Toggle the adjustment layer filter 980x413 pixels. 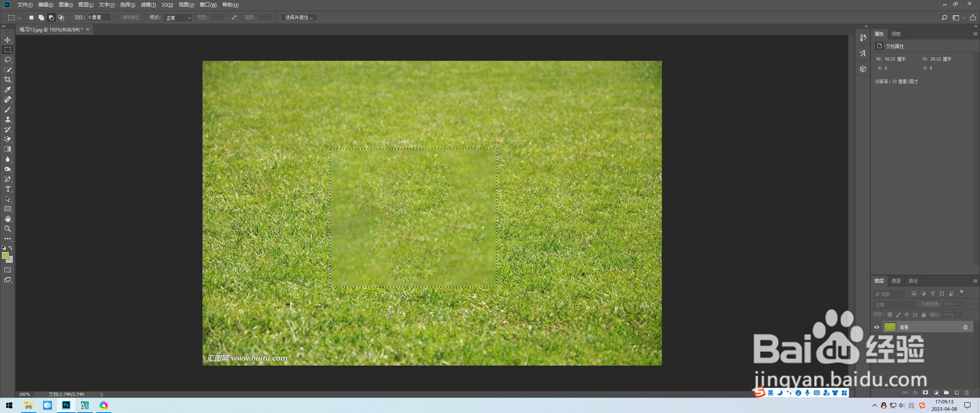coord(923,294)
